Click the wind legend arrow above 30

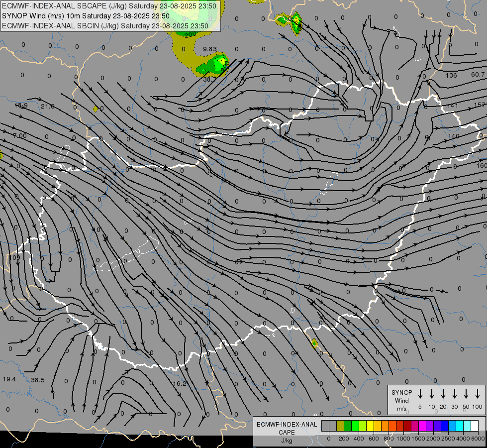(454, 393)
